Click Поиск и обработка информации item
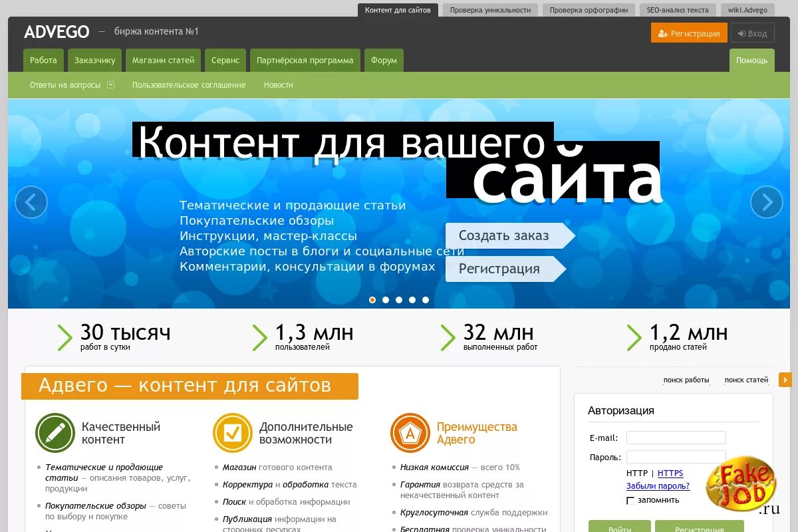The width and height of the screenshot is (798, 532). [x=287, y=502]
